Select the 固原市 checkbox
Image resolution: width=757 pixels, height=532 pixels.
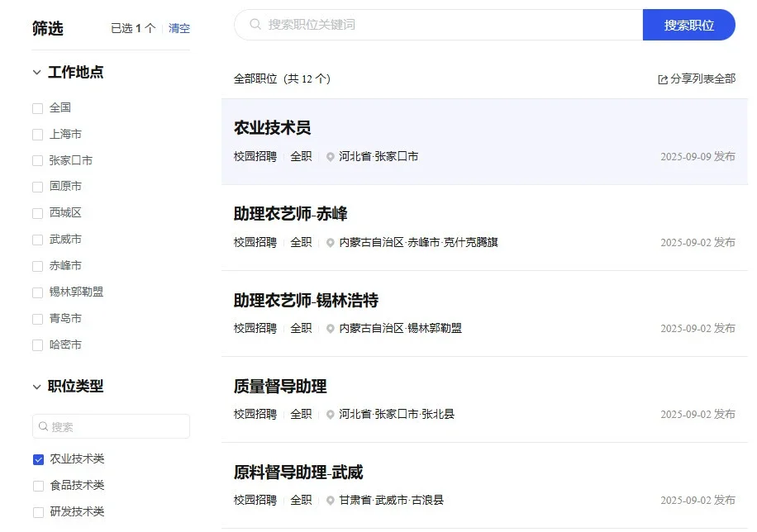coord(38,187)
